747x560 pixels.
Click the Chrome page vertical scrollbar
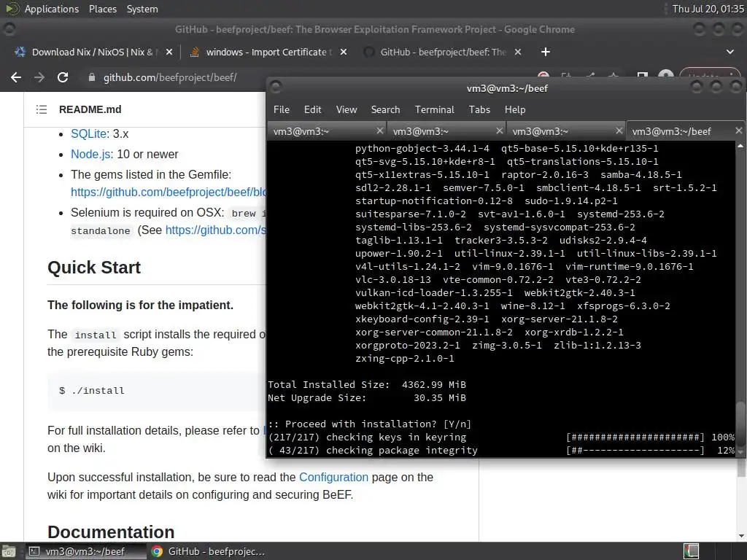click(x=741, y=467)
